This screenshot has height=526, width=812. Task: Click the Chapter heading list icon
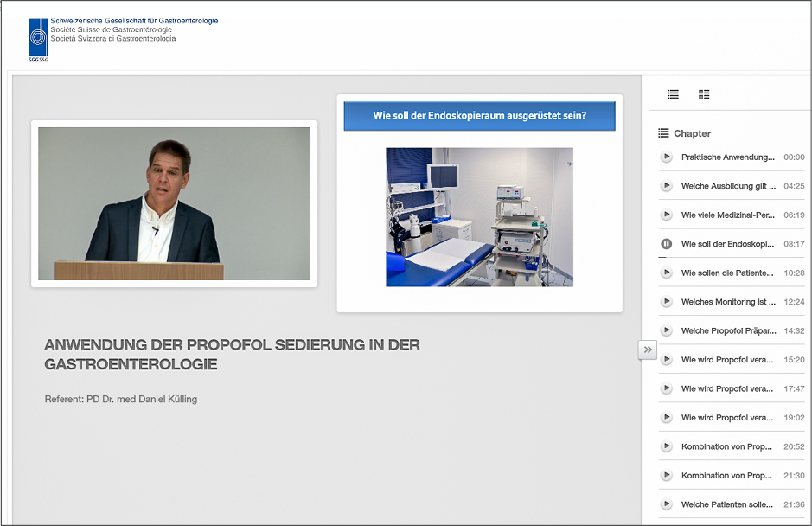click(663, 133)
